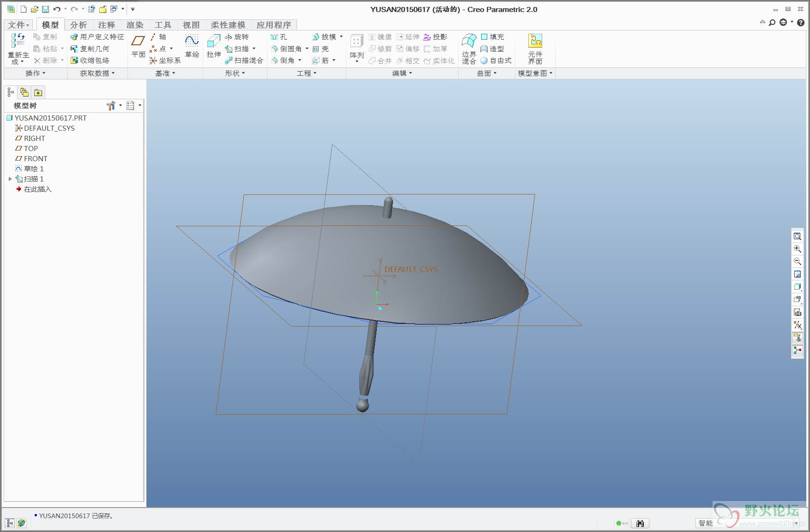Switch to the 分析 (Analysis) ribbon tab

(x=79, y=25)
